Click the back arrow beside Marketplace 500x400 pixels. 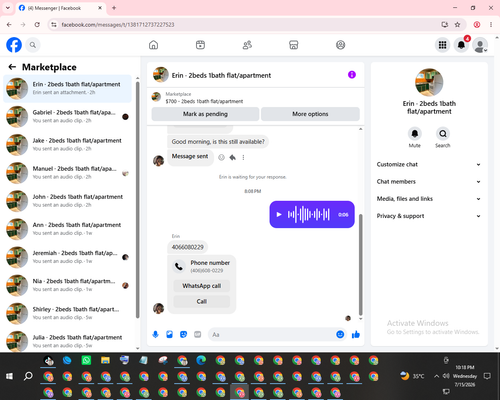pyautogui.click(x=12, y=67)
